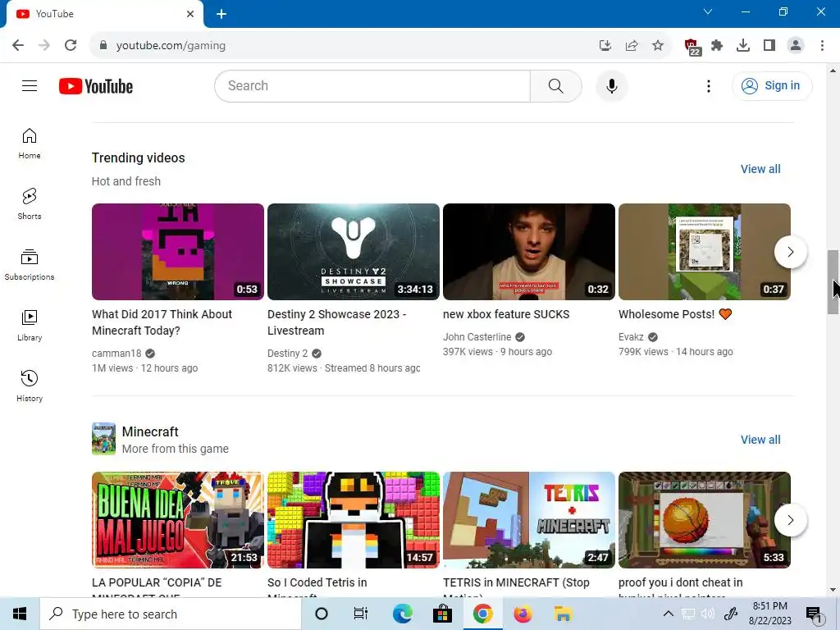Open basketball pixel painter video thumbnail

click(x=705, y=520)
